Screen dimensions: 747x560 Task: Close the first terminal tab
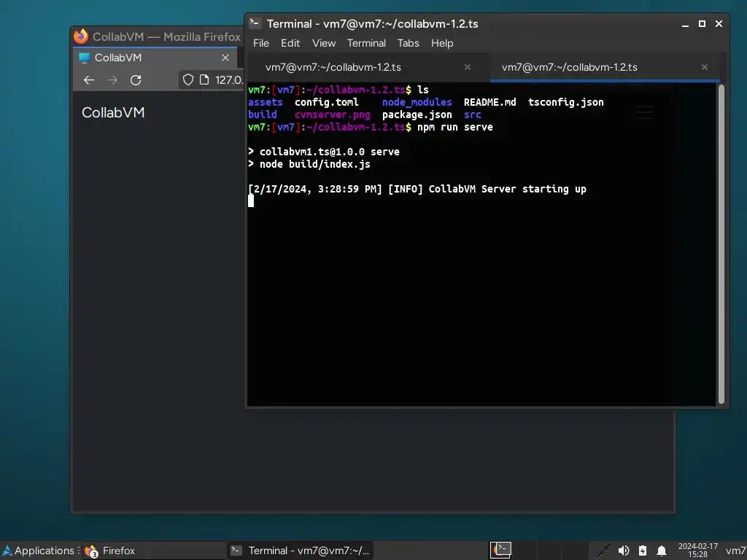click(468, 67)
